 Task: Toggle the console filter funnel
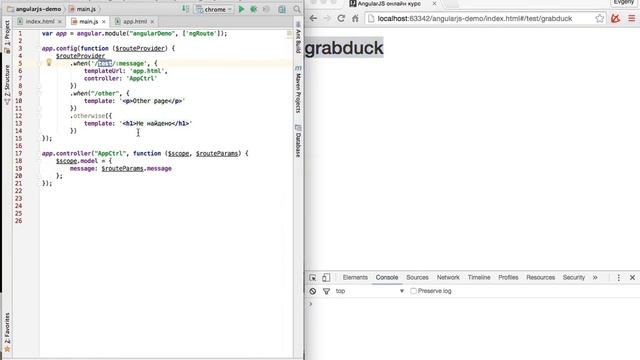pyautogui.click(x=326, y=291)
